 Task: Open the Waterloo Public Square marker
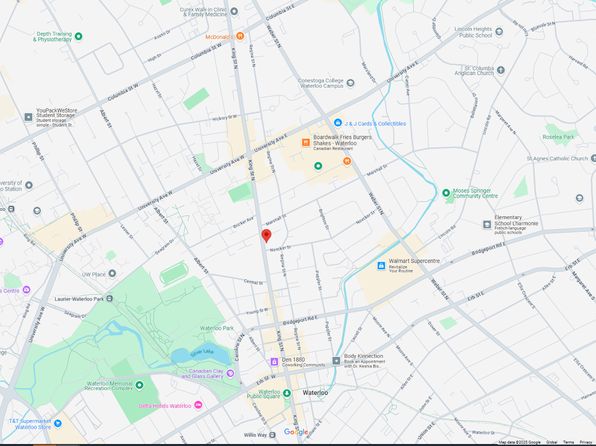pos(287,392)
